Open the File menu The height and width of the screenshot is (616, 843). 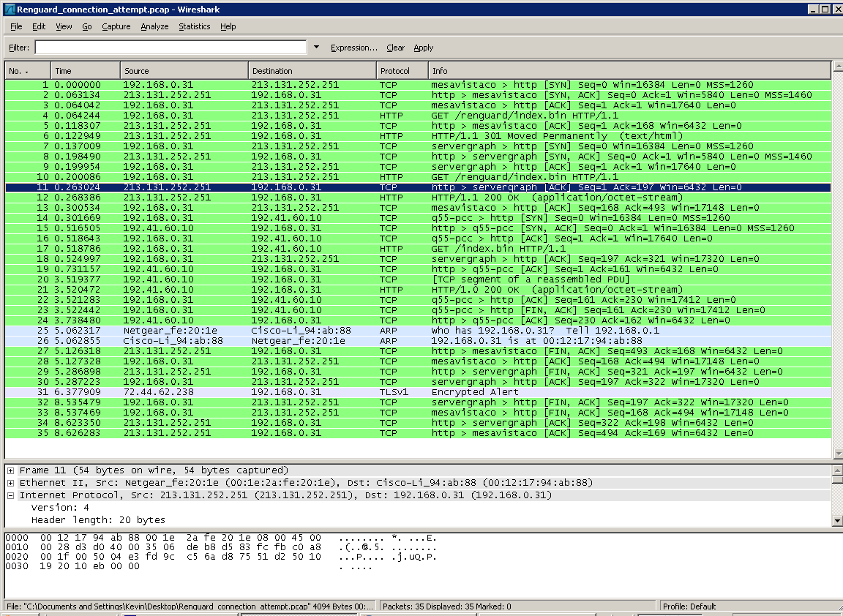pos(16,26)
